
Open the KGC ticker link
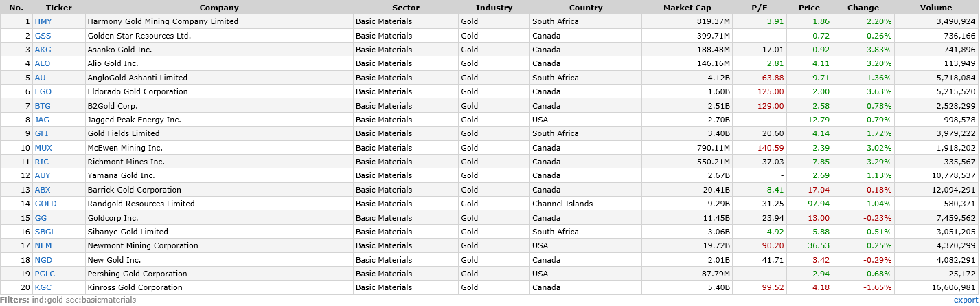(x=43, y=287)
